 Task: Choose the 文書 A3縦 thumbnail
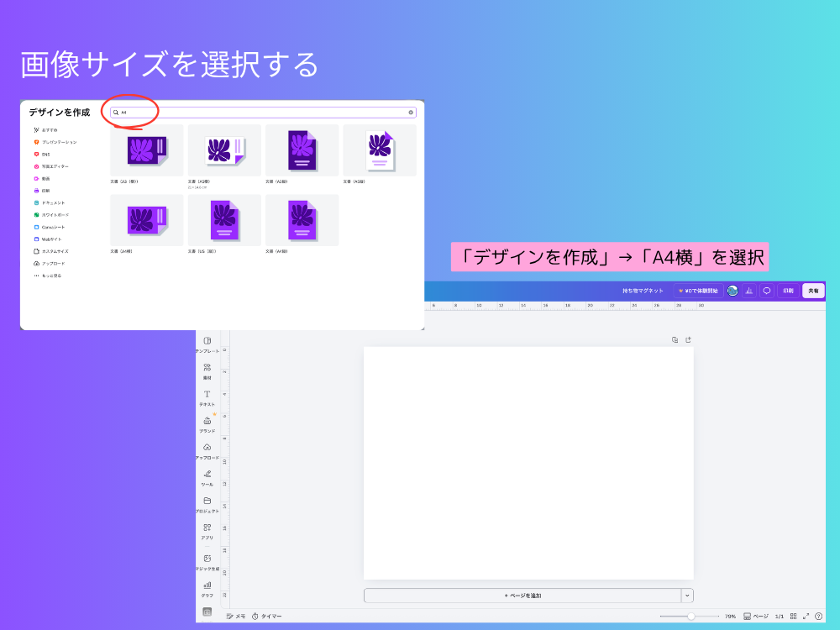coord(302,150)
